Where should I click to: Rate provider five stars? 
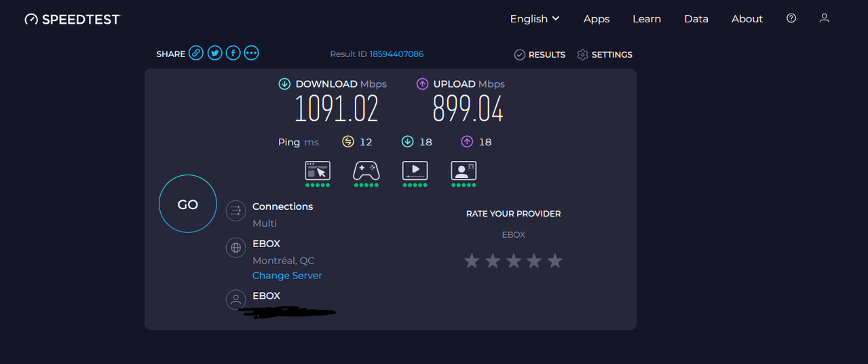click(x=555, y=261)
